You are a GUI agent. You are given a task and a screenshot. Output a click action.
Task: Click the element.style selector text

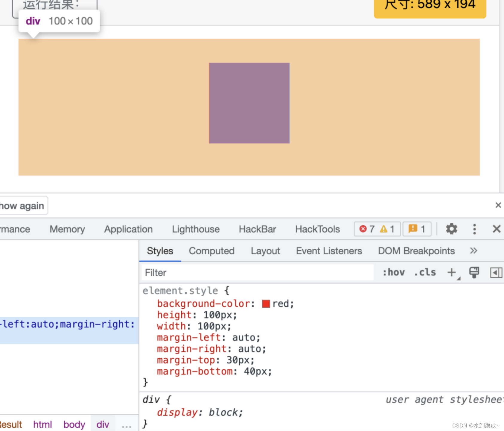point(180,291)
